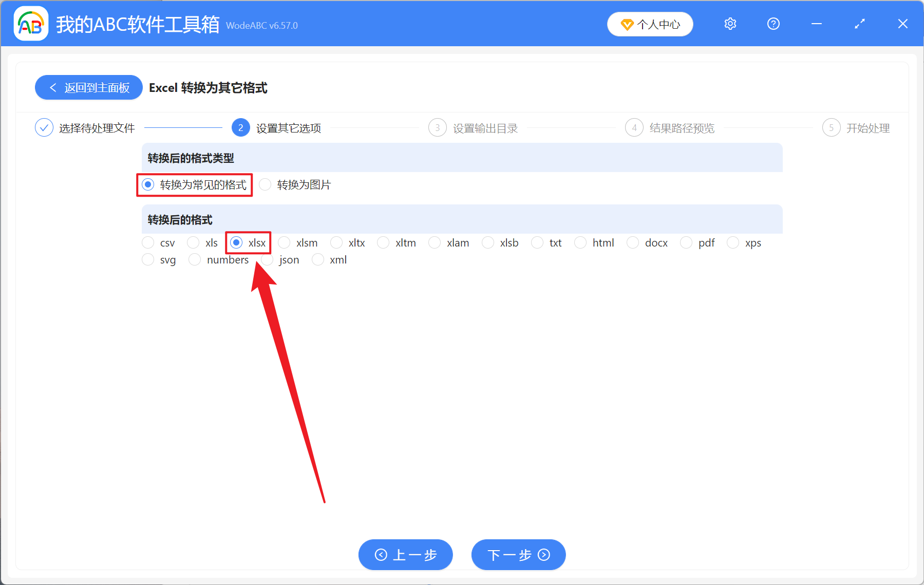
Task: Click the circled arrow icon inside 下一步
Action: pyautogui.click(x=543, y=555)
